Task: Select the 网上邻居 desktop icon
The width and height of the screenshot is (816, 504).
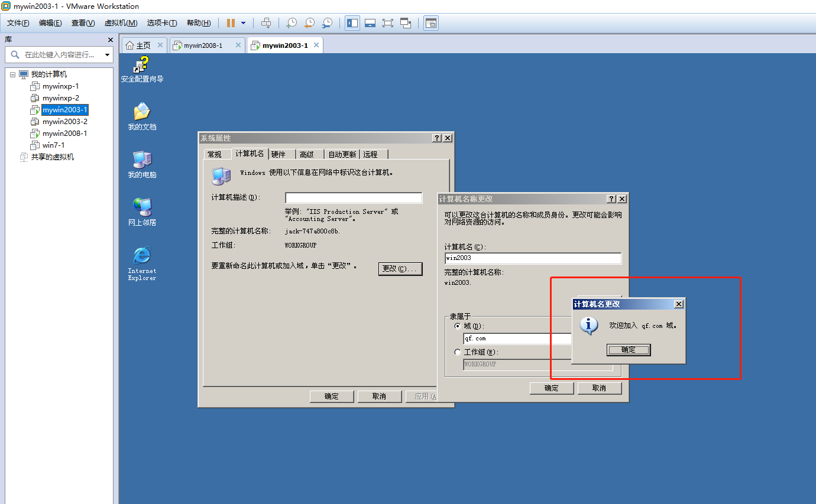Action: (x=143, y=212)
